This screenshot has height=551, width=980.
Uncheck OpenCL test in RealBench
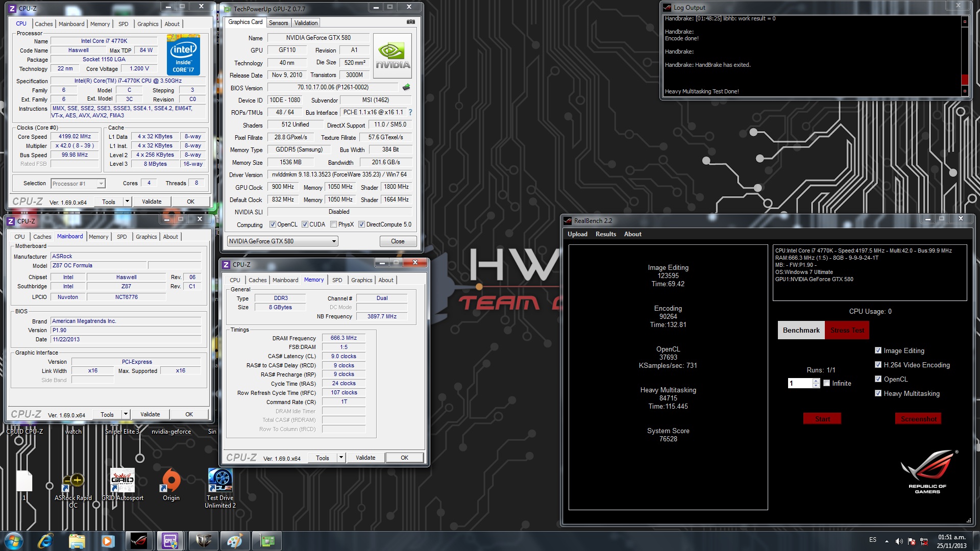pos(878,379)
